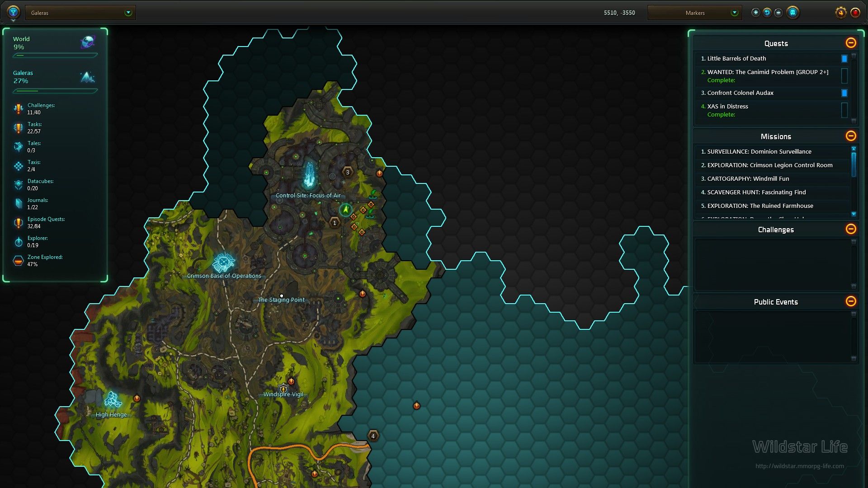Click the small arrow below top-left emblem
Image resolution: width=868 pixels, height=488 pixels.
13,21
